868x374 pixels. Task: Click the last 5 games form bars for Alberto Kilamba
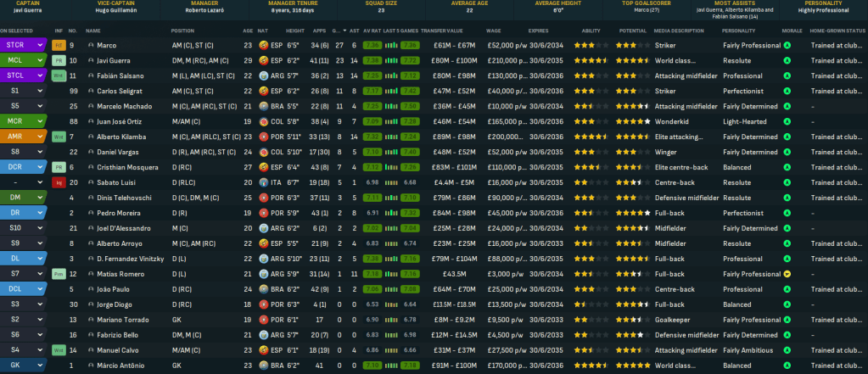[391, 137]
